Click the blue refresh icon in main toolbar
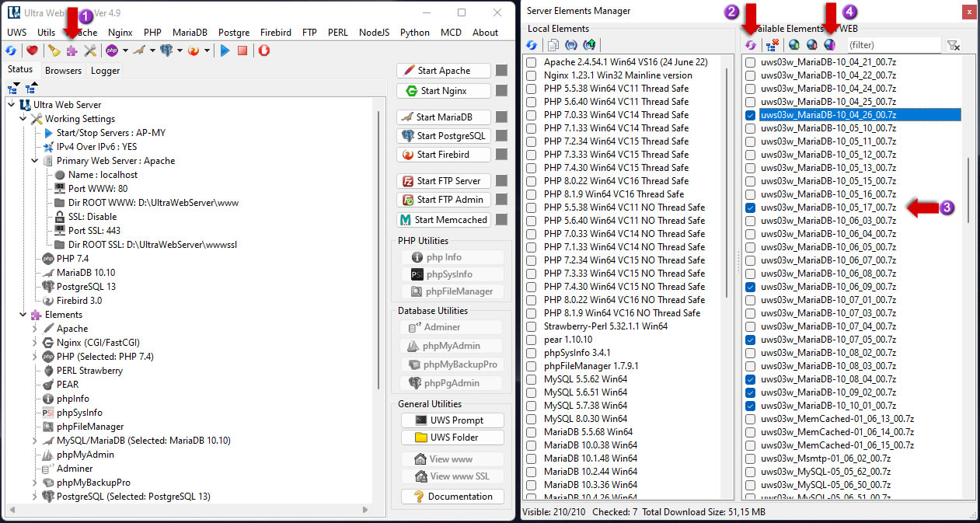The image size is (980, 523). coord(11,51)
